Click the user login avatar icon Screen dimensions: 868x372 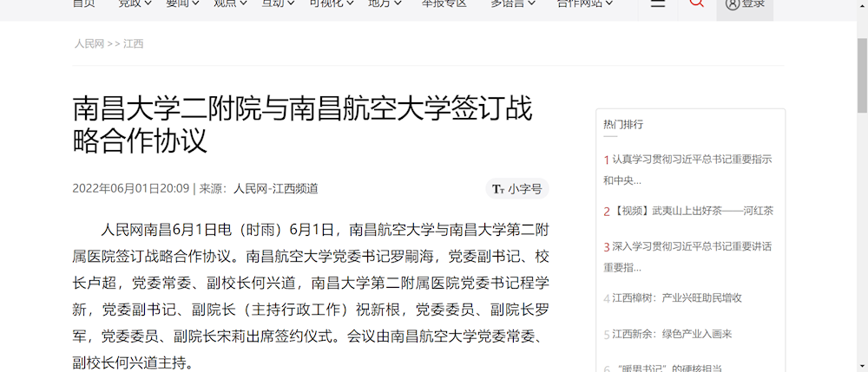click(x=733, y=3)
